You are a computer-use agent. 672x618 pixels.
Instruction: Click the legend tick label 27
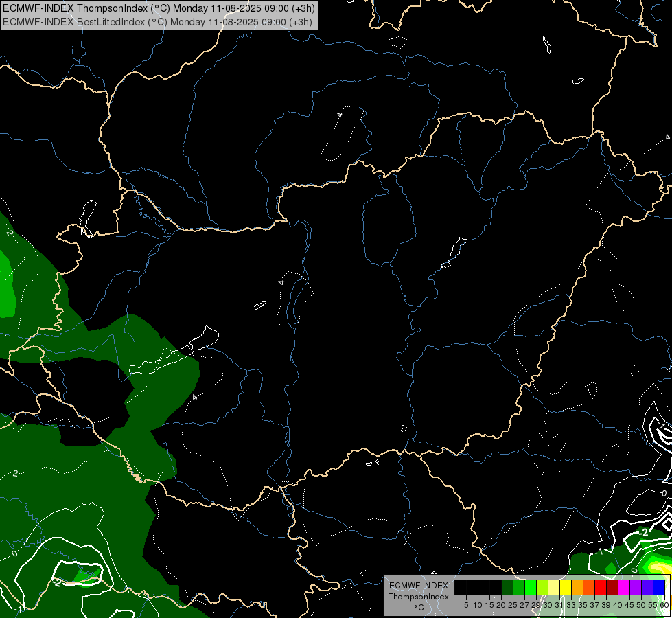[x=524, y=605]
